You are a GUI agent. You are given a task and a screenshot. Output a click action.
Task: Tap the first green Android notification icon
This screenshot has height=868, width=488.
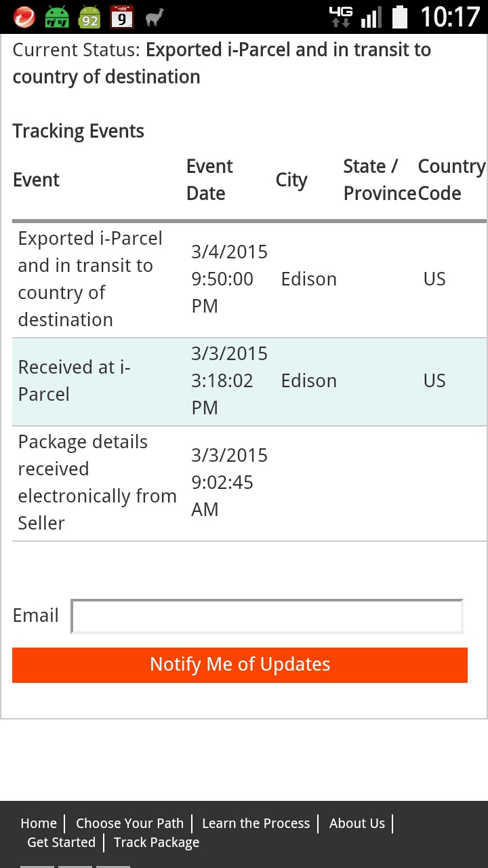57,17
